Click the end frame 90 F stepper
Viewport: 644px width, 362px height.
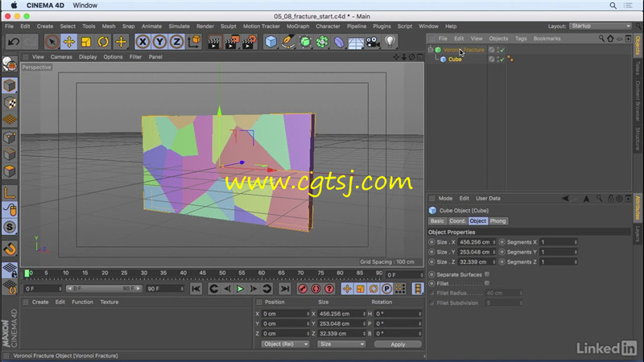coord(182,289)
